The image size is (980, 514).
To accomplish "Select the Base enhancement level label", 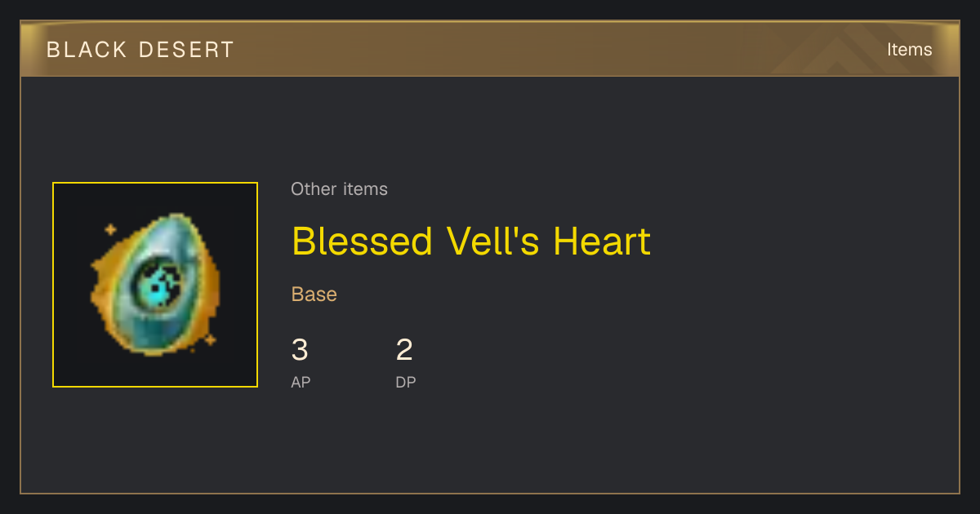I will (x=314, y=295).
